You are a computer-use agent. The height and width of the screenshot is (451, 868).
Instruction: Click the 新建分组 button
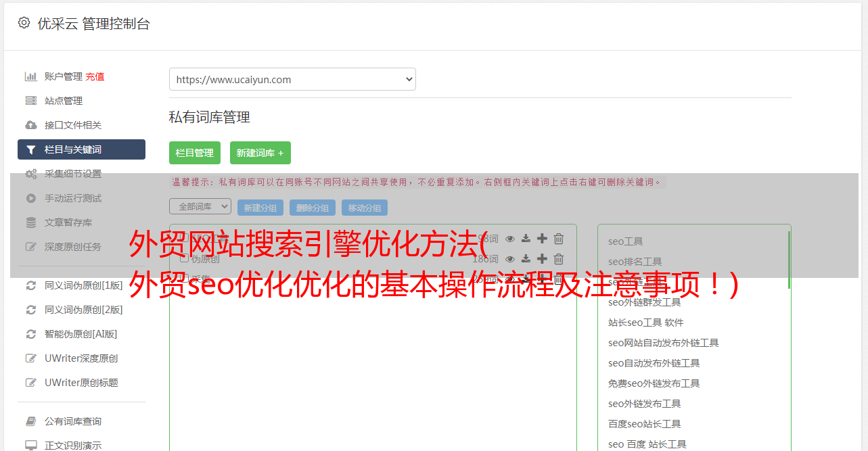(261, 208)
